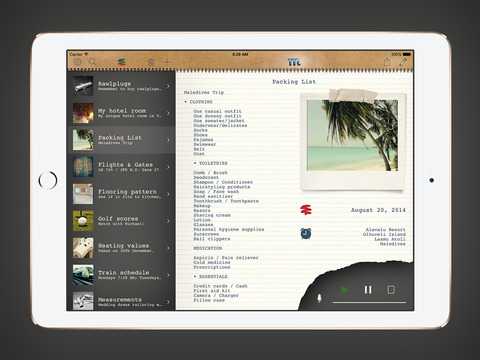
Task: Click chevron on Golf scores row
Action: tap(168, 221)
